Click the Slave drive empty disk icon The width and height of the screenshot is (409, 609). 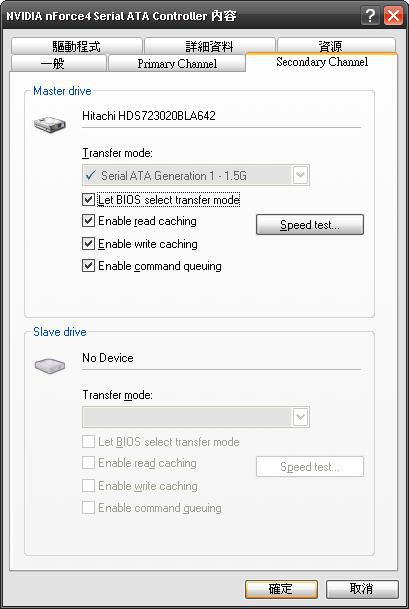tap(50, 365)
